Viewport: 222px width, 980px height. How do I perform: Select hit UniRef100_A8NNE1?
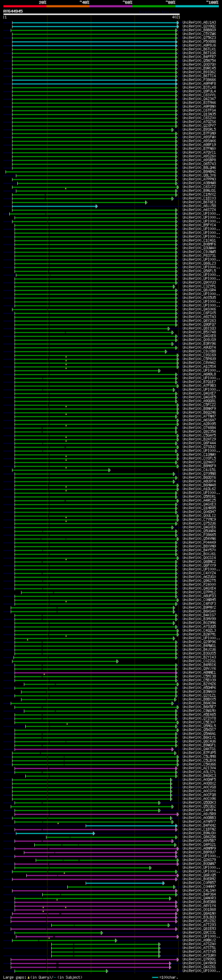pyautogui.click(x=199, y=673)
